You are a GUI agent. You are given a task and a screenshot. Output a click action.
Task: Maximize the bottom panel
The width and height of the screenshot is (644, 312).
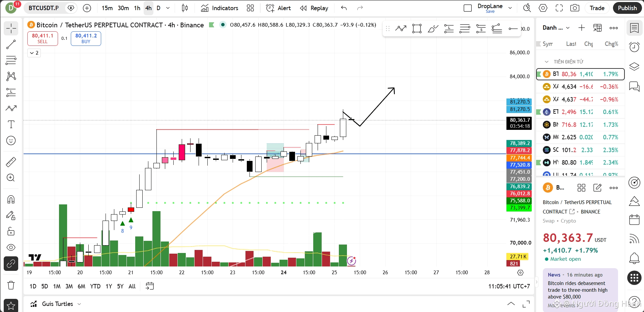[x=526, y=304]
